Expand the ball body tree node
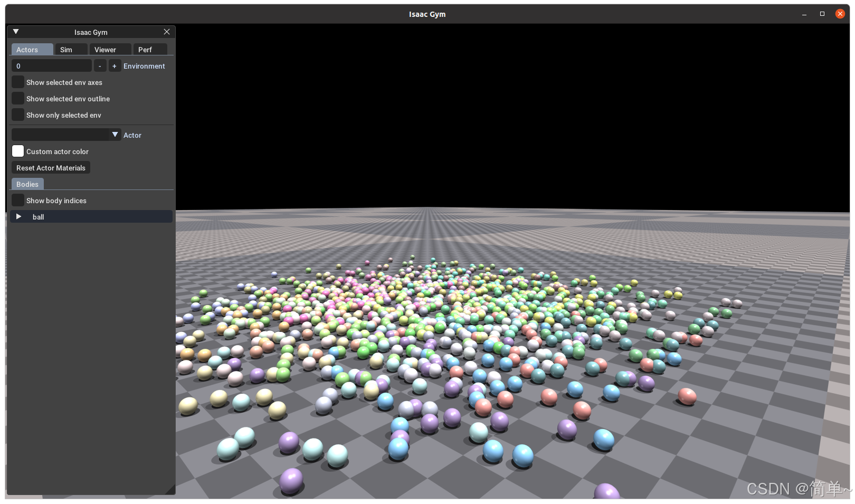 click(19, 217)
